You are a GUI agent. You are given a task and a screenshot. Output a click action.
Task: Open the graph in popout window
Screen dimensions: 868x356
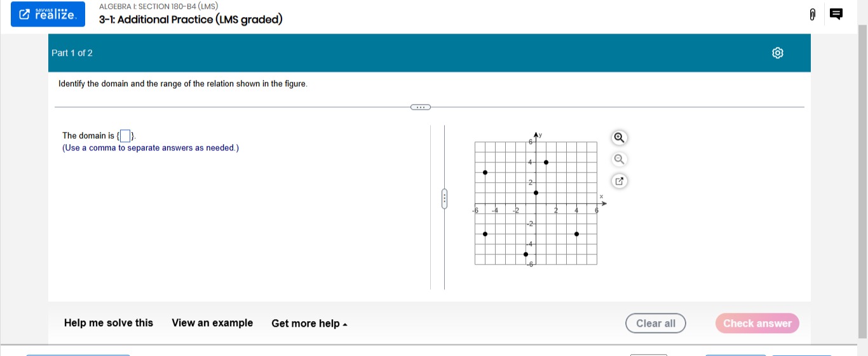620,181
